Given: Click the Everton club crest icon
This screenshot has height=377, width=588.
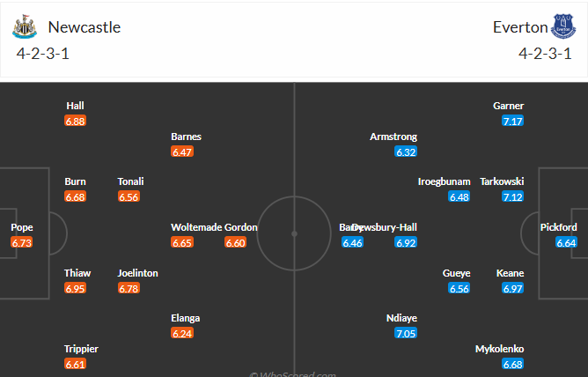Looking at the screenshot, I should [x=562, y=27].
